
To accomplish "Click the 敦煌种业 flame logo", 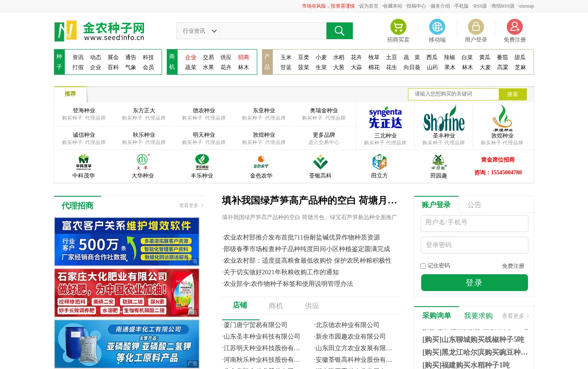I will (502, 118).
